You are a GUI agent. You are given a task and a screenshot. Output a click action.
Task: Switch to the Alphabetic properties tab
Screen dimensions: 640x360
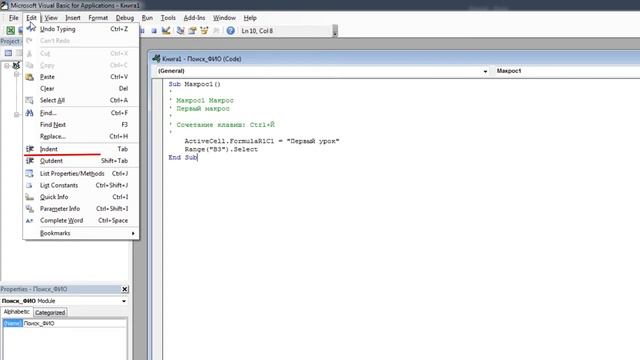tap(16, 312)
